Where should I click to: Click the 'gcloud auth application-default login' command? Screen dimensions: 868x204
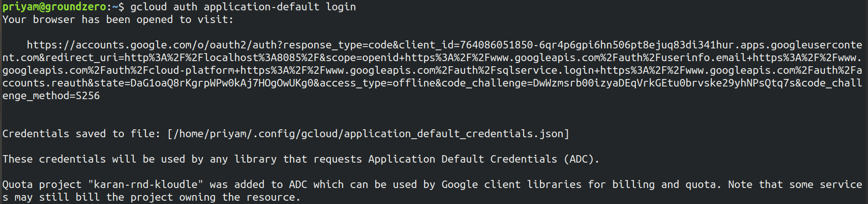tap(243, 7)
